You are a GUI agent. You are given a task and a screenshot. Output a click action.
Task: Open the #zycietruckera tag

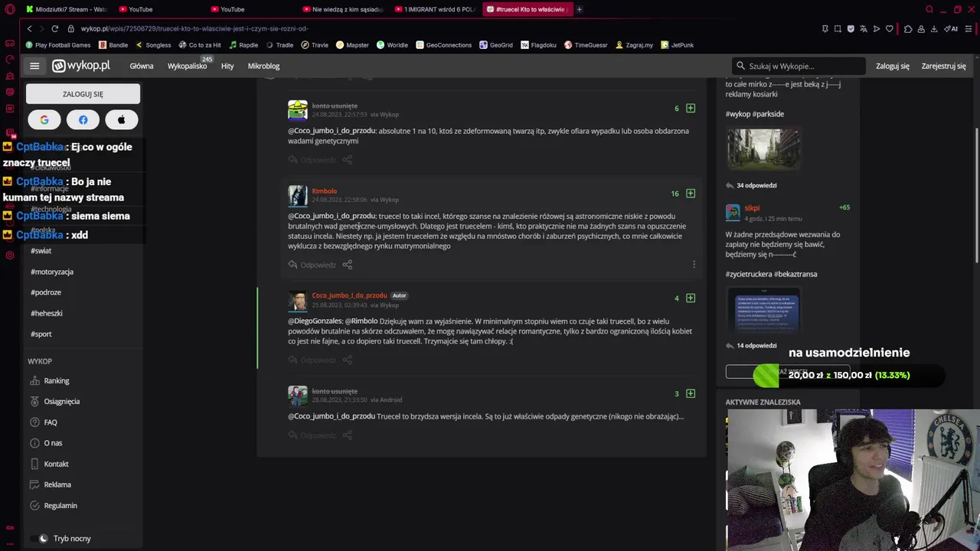[x=748, y=274]
